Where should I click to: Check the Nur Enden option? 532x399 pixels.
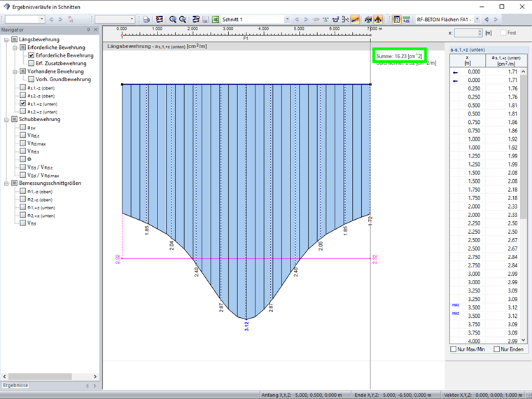click(497, 349)
